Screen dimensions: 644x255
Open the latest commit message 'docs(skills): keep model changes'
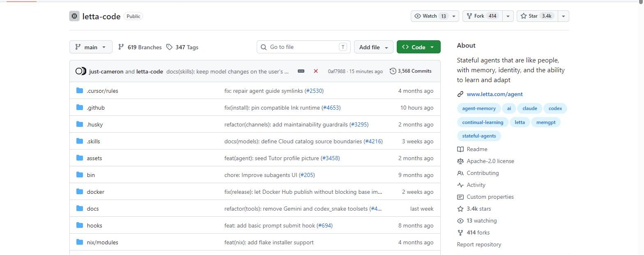click(x=228, y=71)
